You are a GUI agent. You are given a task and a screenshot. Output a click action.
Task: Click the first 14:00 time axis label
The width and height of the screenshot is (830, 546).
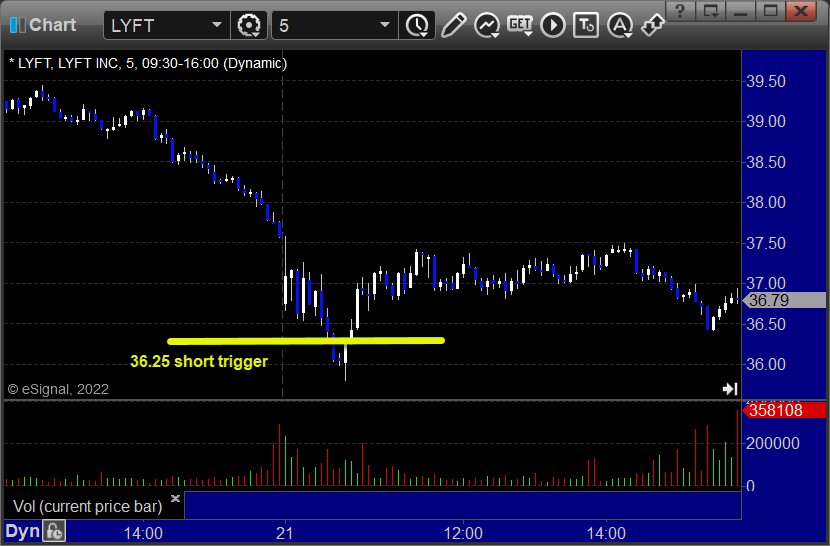pyautogui.click(x=143, y=533)
